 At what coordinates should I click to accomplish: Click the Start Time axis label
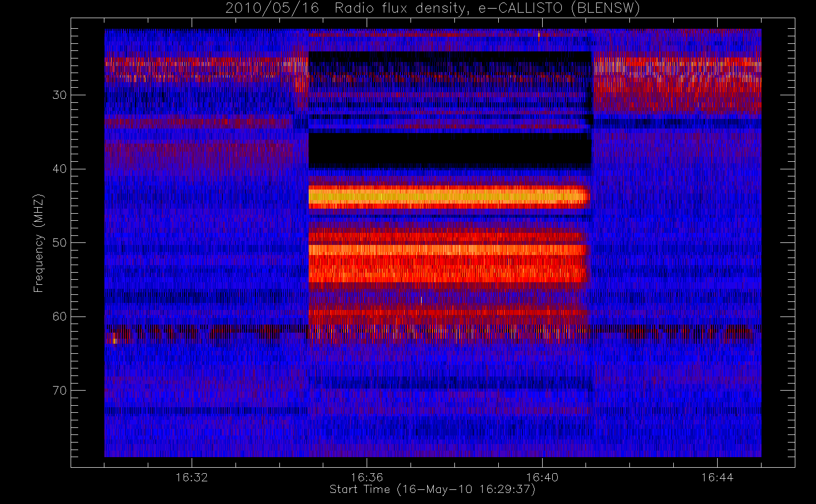tap(432, 489)
